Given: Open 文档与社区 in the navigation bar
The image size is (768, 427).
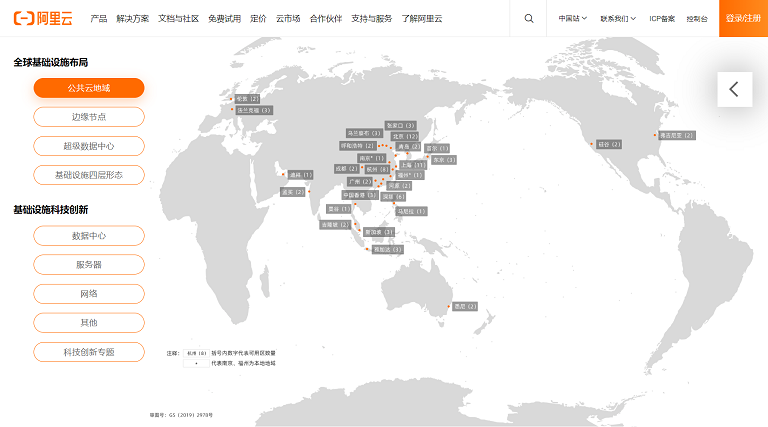Looking at the screenshot, I should 178,19.
